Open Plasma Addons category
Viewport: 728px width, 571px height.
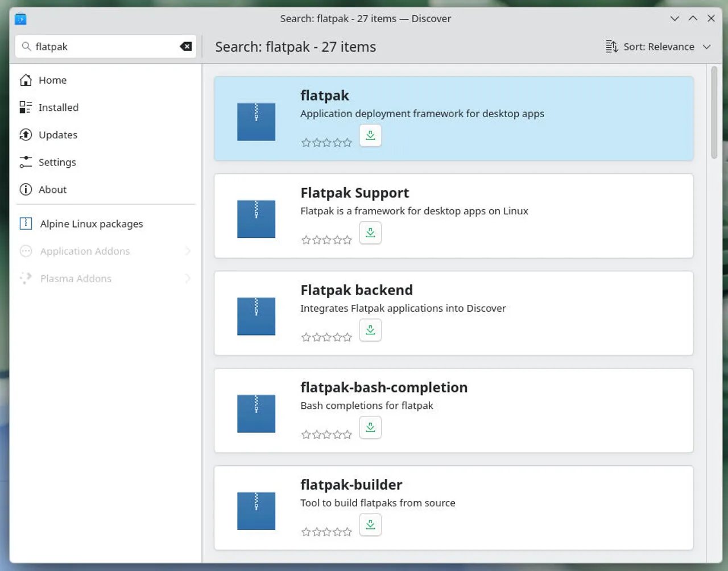pyautogui.click(x=105, y=278)
